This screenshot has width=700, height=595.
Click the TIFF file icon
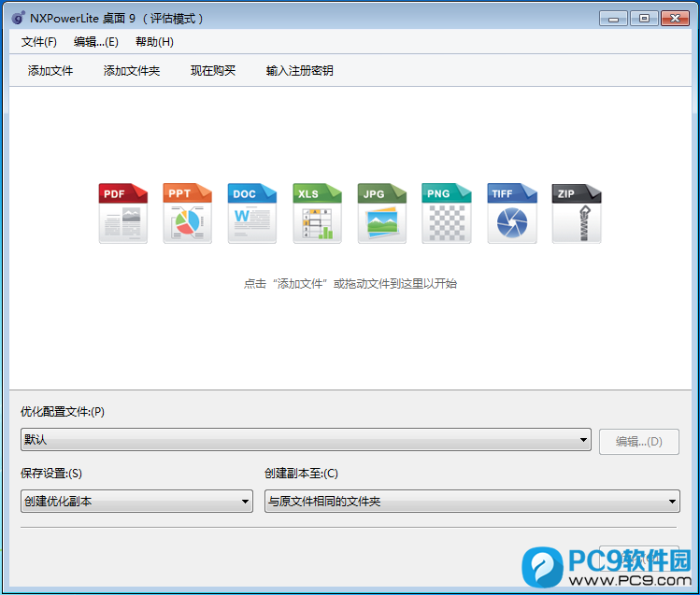(x=512, y=213)
